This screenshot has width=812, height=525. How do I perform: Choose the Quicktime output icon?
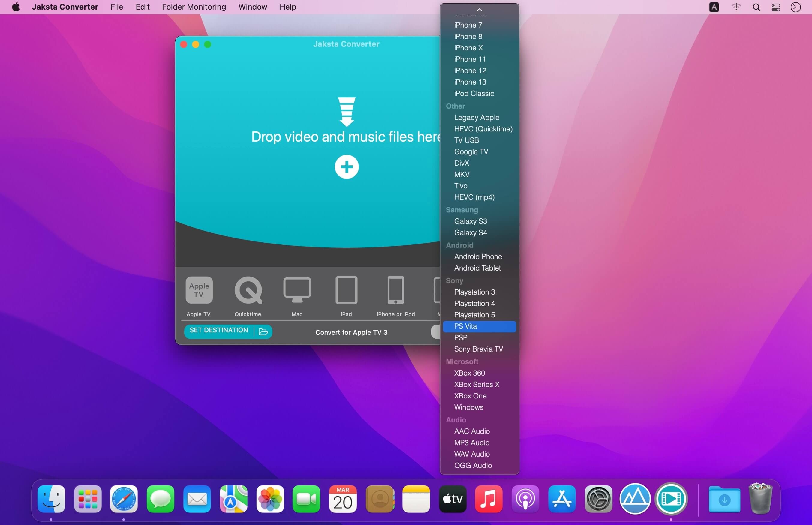[248, 290]
